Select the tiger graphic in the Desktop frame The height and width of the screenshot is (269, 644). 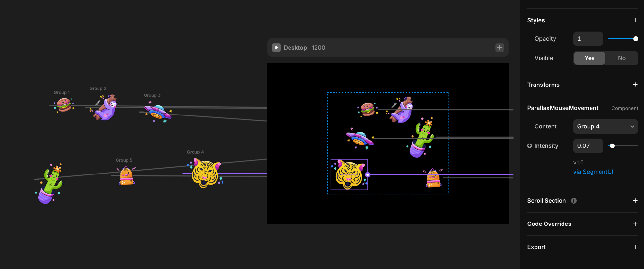click(x=349, y=174)
